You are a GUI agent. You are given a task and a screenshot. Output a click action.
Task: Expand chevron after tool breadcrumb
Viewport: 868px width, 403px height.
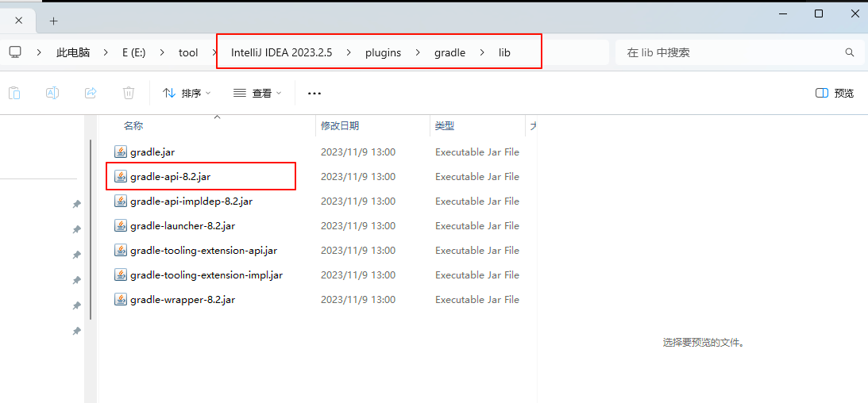214,53
